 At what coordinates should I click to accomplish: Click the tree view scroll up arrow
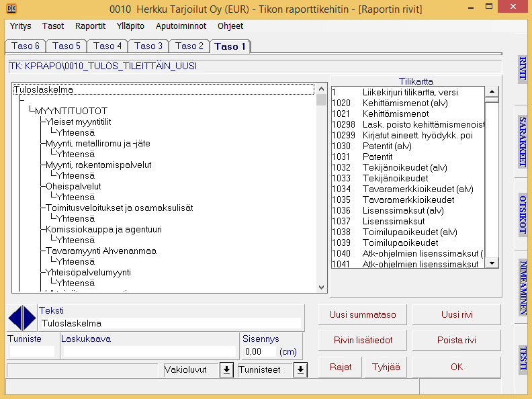pos(321,89)
